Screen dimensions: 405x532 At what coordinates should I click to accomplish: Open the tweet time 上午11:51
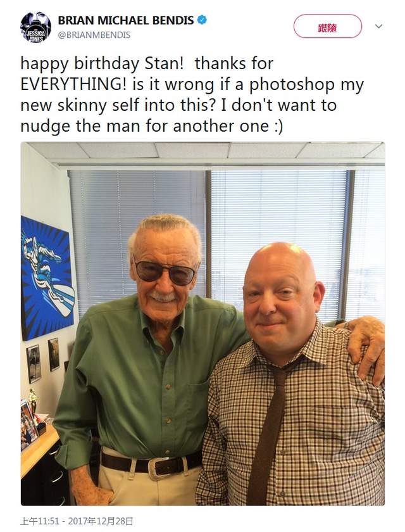coord(40,521)
